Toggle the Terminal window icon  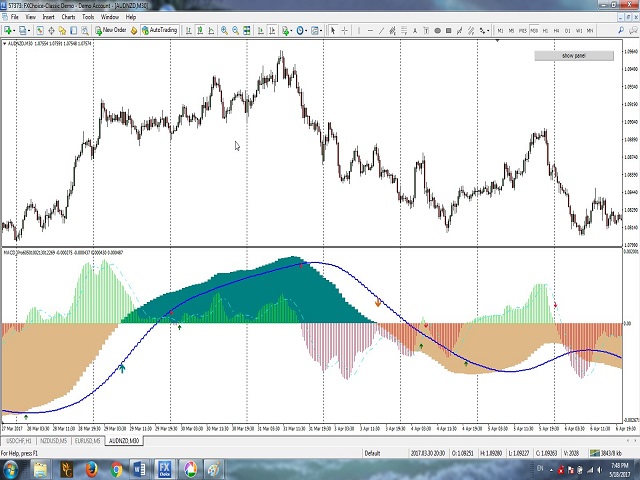73,31
